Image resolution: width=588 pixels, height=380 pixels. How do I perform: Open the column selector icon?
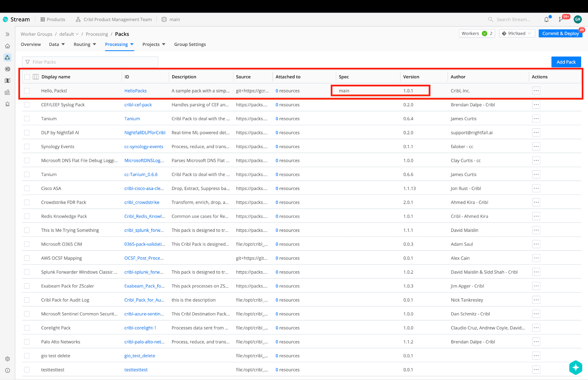[36, 77]
